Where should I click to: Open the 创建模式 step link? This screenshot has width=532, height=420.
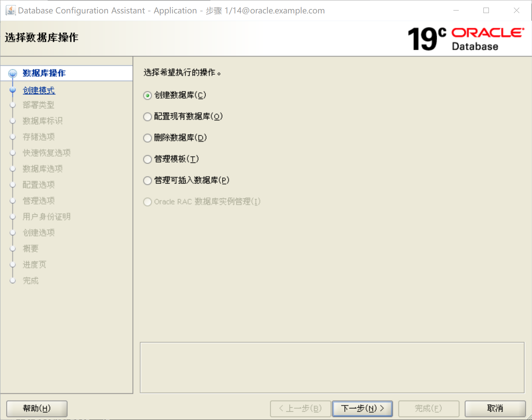point(39,90)
